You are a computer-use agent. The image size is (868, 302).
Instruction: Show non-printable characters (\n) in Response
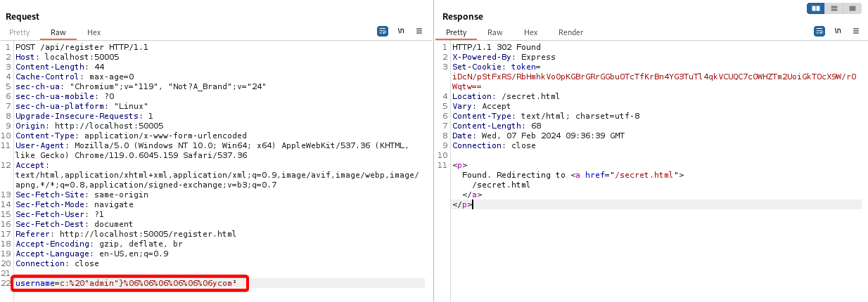(838, 31)
